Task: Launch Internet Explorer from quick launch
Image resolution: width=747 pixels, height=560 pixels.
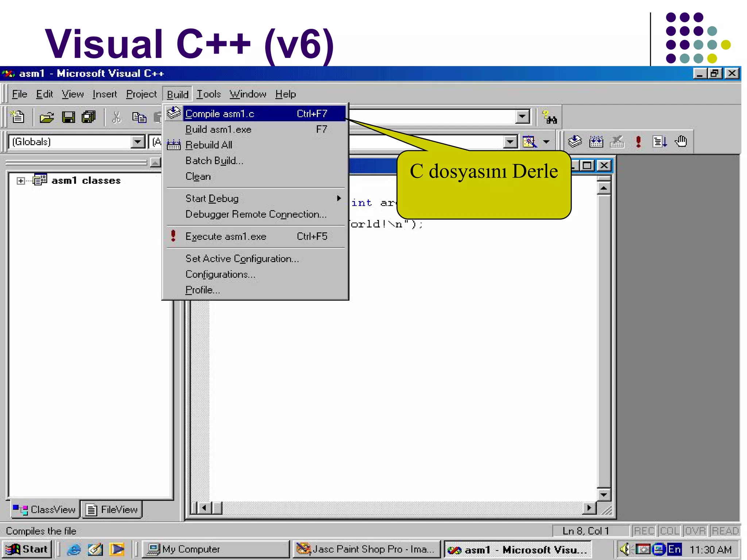Action: point(74,549)
